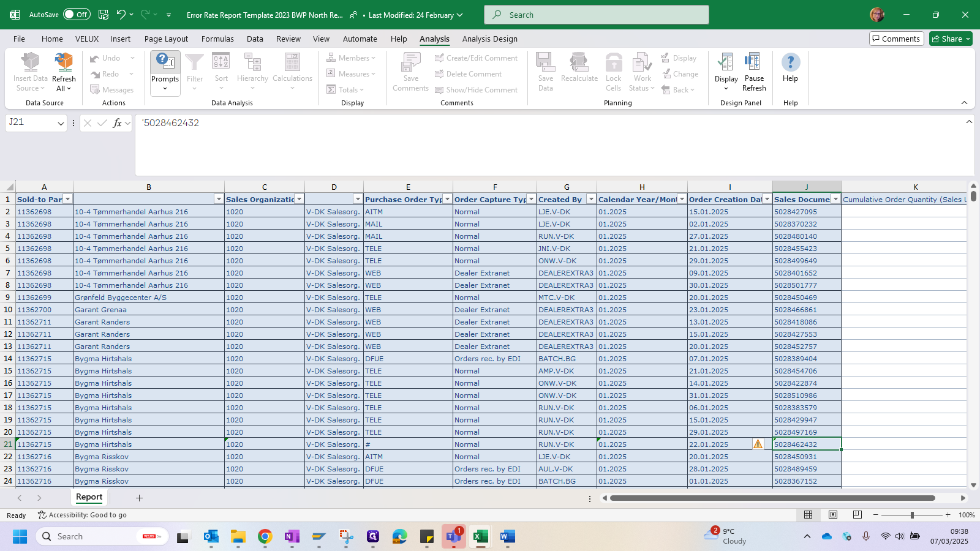
Task: Click the Save icon in title bar
Action: pos(104,15)
